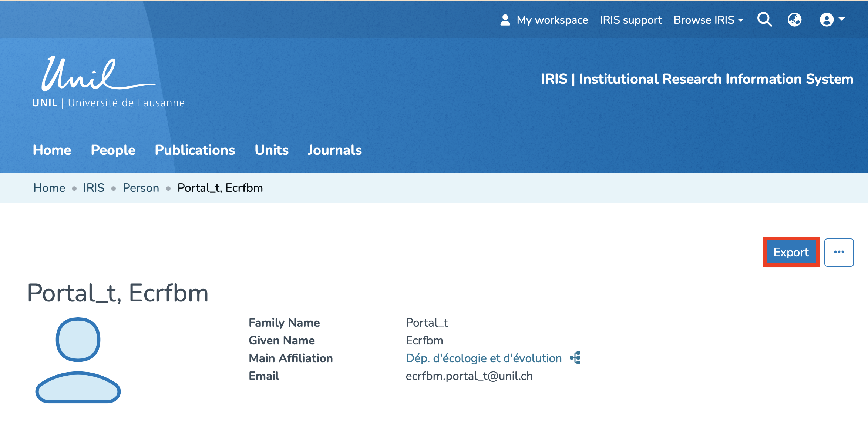
Task: Go to the People menu item
Action: tap(113, 150)
